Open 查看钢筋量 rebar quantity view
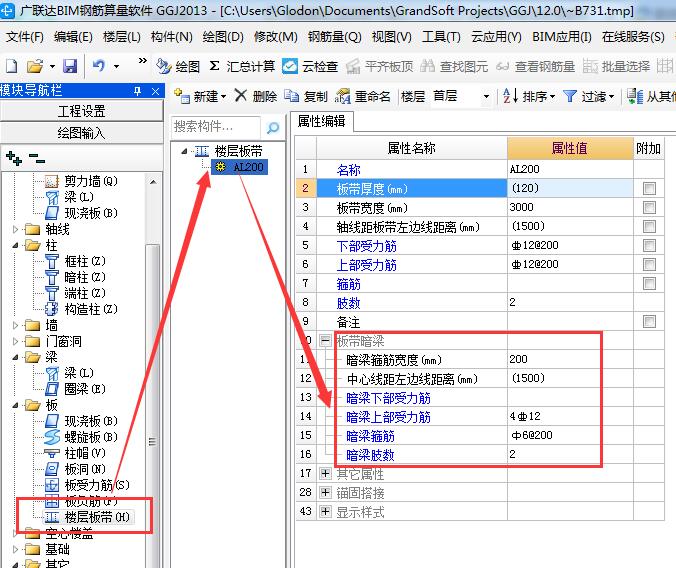The width and height of the screenshot is (676, 568). tap(535, 66)
